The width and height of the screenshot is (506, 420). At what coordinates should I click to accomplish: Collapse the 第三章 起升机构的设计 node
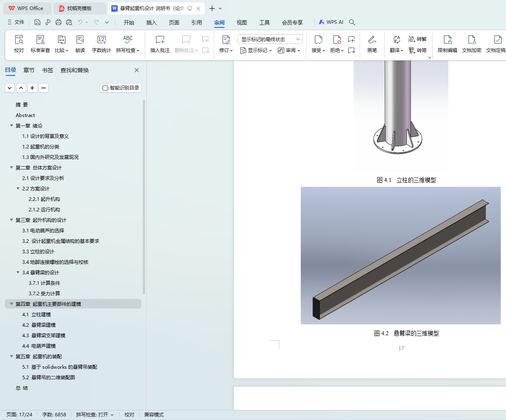point(11,220)
